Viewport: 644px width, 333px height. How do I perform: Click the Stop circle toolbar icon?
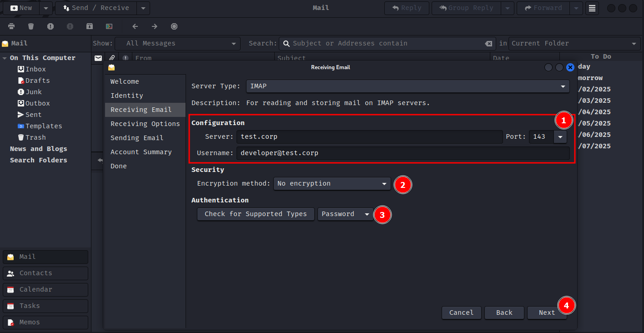tap(174, 26)
